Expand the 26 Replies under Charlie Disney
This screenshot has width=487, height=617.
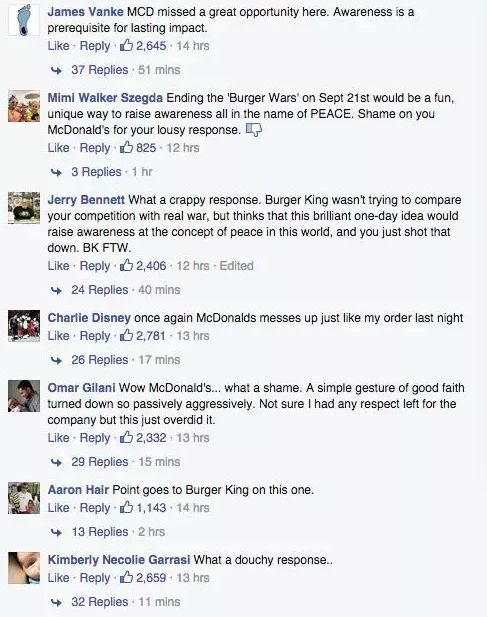click(100, 360)
